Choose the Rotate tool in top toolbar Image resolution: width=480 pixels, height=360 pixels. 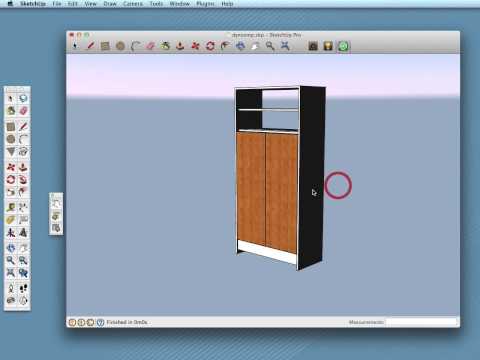210,46
